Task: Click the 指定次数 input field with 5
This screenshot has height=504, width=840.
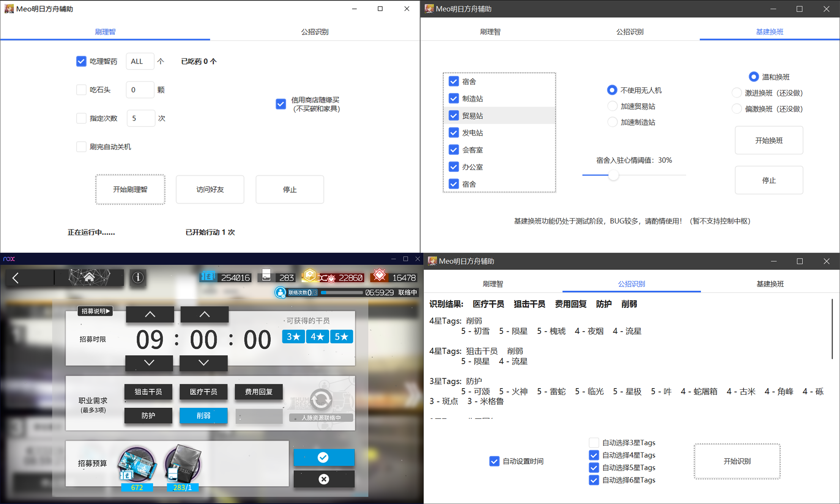Action: [141, 118]
